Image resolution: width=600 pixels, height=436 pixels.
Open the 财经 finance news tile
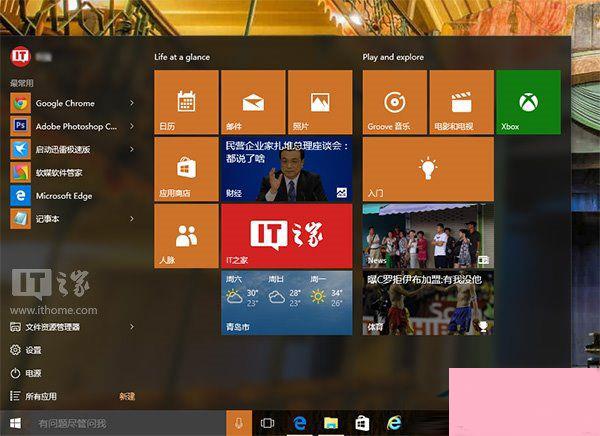click(x=287, y=169)
